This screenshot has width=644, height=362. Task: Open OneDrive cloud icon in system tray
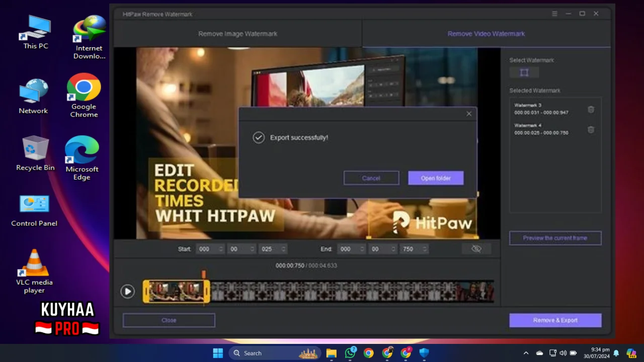pyautogui.click(x=539, y=353)
